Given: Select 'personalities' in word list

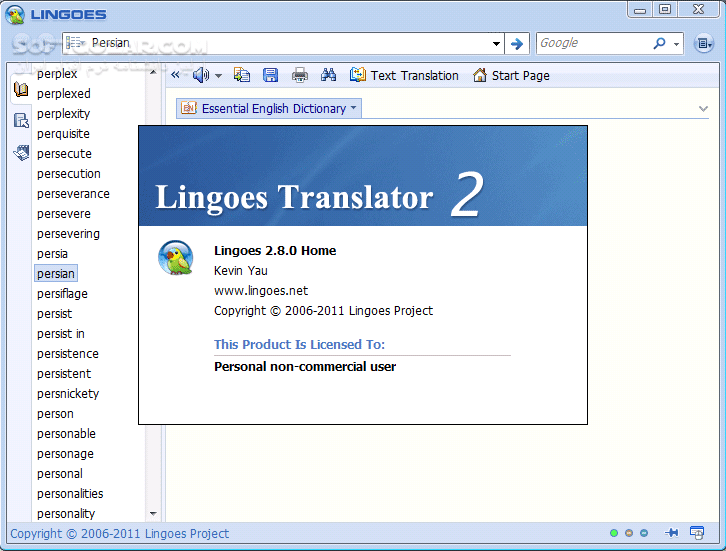Looking at the screenshot, I should pyautogui.click(x=70, y=494).
